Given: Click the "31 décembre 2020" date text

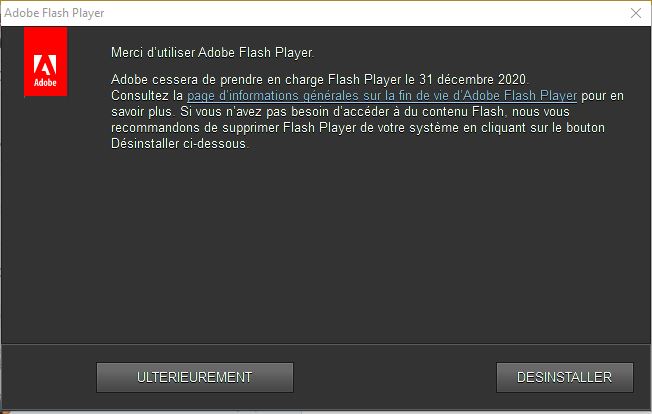Looking at the screenshot, I should pyautogui.click(x=487, y=80).
